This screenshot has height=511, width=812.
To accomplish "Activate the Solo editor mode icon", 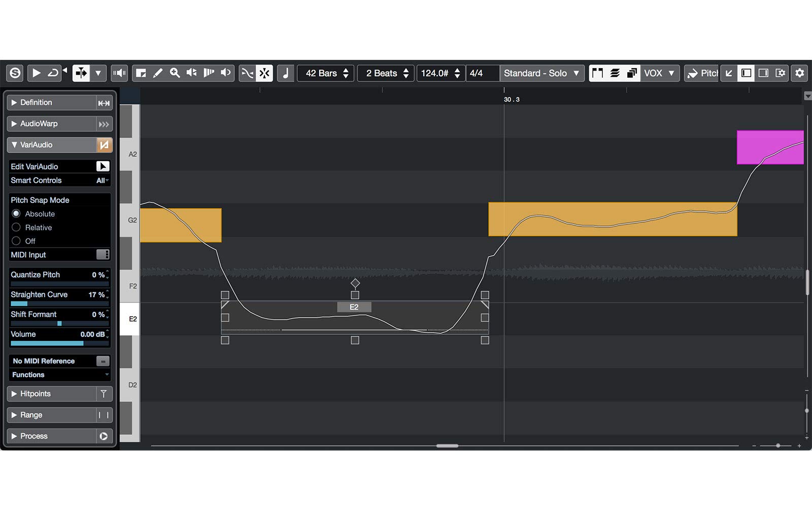I will pos(14,73).
